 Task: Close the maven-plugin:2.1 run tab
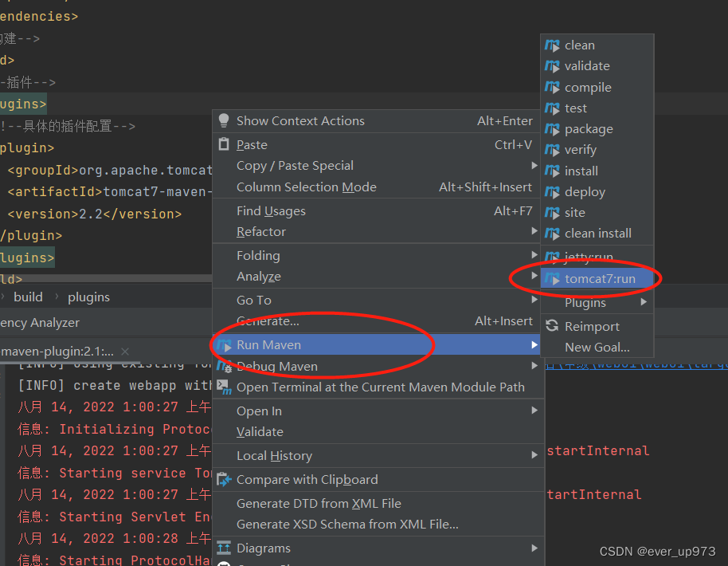click(125, 352)
